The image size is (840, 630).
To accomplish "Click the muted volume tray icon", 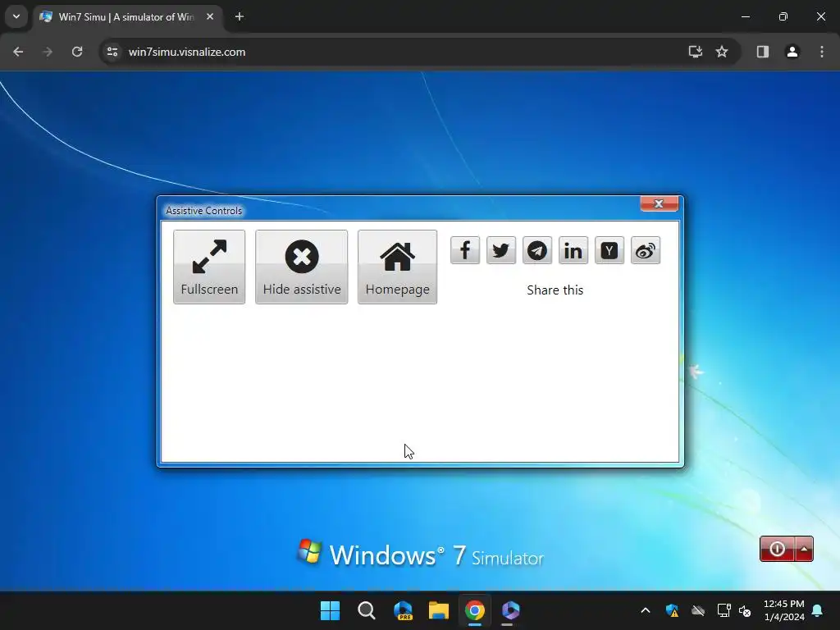I will [745, 610].
